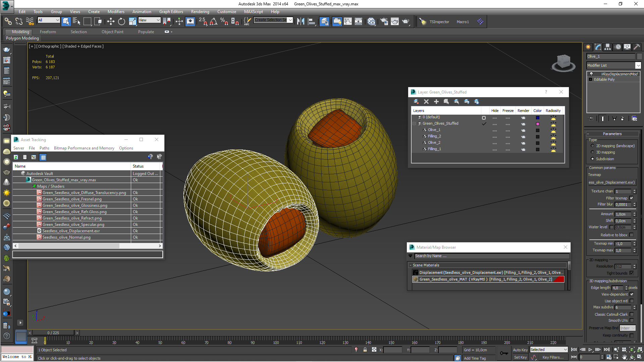Click the Texmap displacement map button
Screen dimensions: 644x362
[x=612, y=182]
